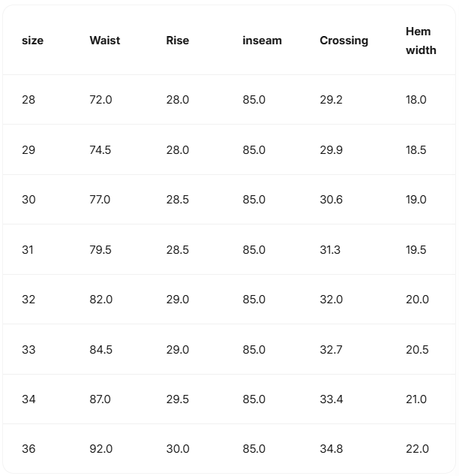
Task: Select the size 34 row label
Action: pos(28,399)
